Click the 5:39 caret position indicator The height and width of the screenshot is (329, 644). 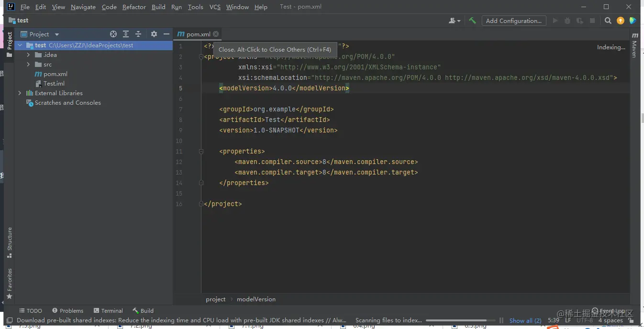554,320
